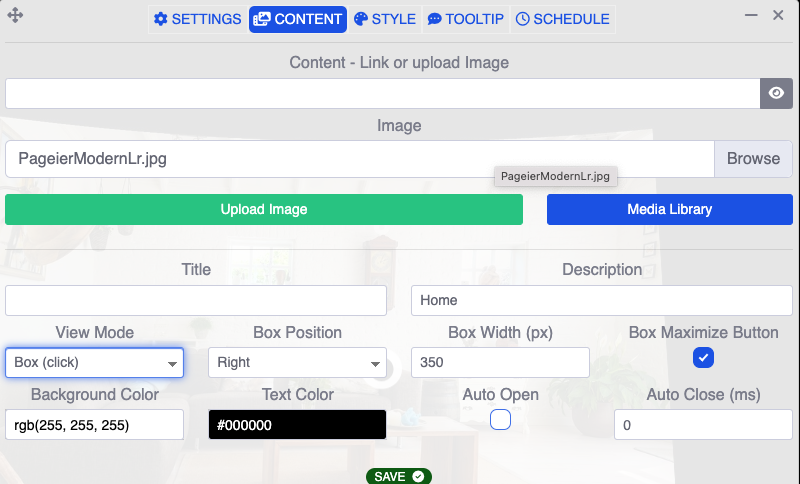
Task: Click the move panel drag handle icon
Action: [15, 16]
